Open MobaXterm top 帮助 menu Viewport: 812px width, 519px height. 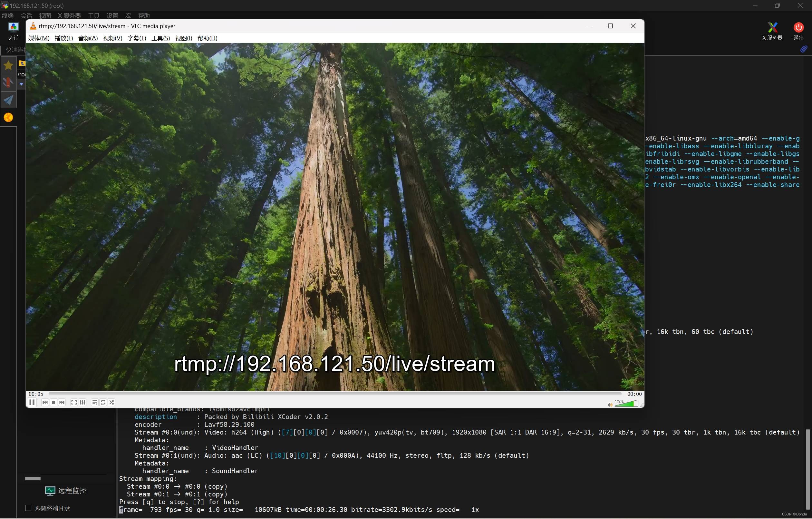pos(144,15)
